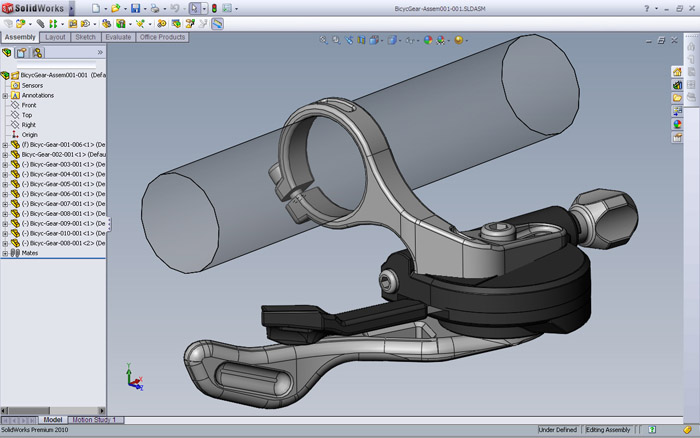Click the Zoom to Fit icon
This screenshot has width=700, height=438.
(324, 41)
